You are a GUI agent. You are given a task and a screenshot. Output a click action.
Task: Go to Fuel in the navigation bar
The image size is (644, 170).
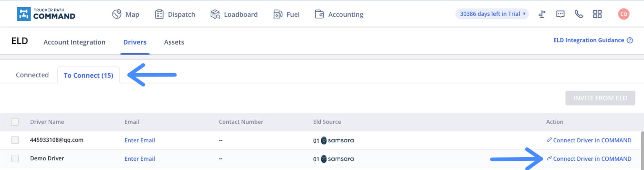click(286, 14)
